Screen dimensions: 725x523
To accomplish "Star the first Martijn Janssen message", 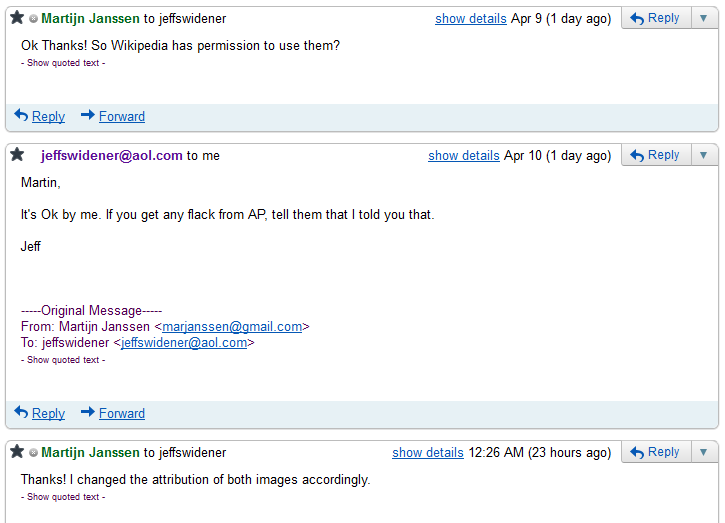I will 17,18.
